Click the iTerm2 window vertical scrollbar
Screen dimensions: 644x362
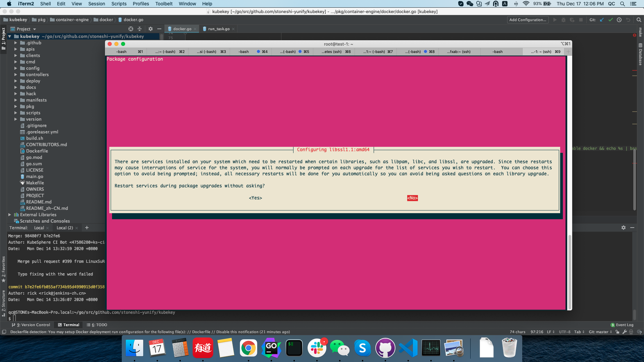click(570, 271)
